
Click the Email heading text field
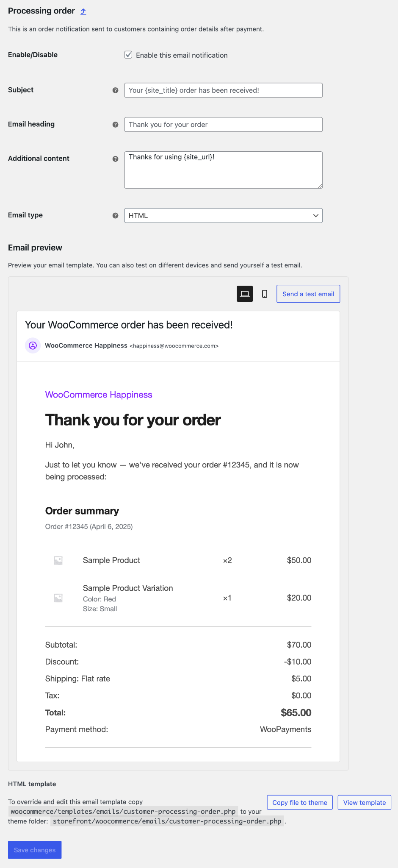pos(223,125)
